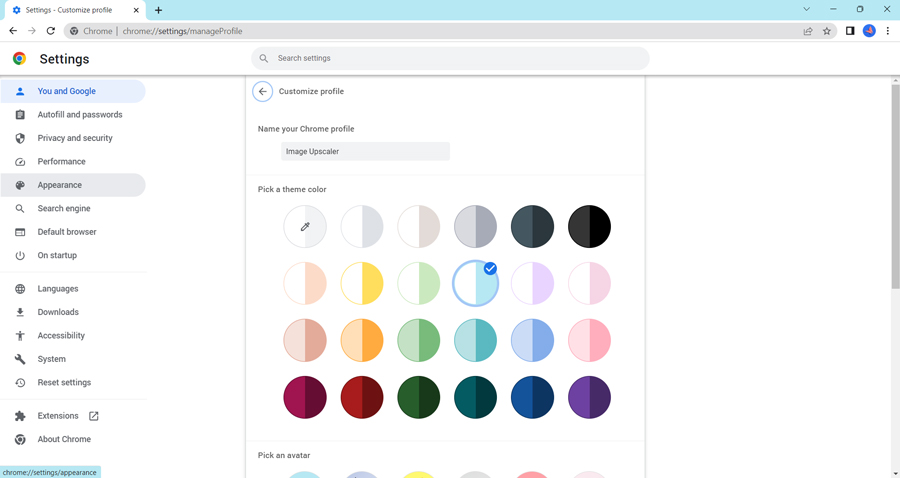Select the dark slate theme color

click(532, 227)
